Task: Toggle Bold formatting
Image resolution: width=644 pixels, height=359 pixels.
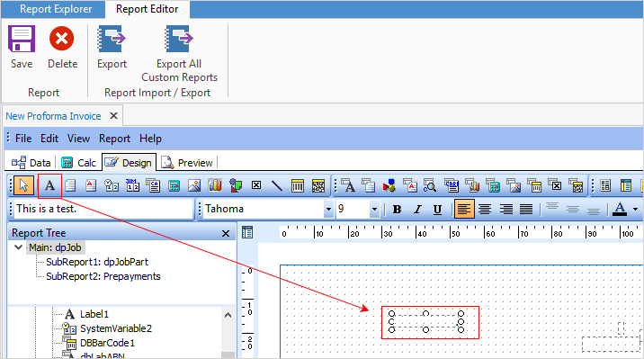Action: 397,210
